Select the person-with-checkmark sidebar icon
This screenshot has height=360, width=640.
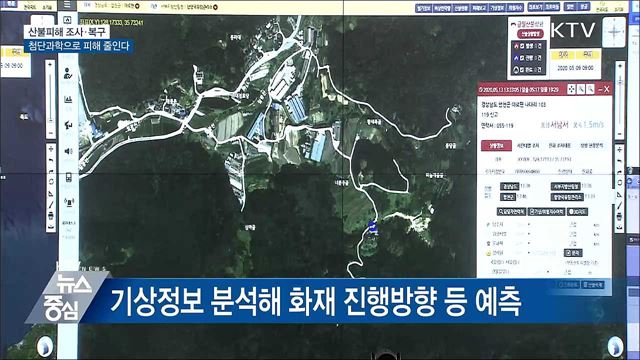(x=68, y=74)
